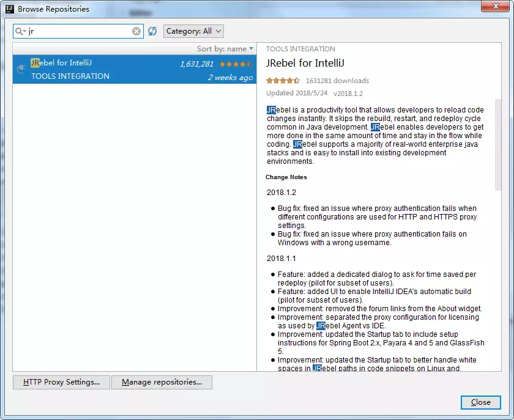This screenshot has height=420, width=514.
Task: Open HTTP Proxy Settings dialog
Action: click(61, 382)
